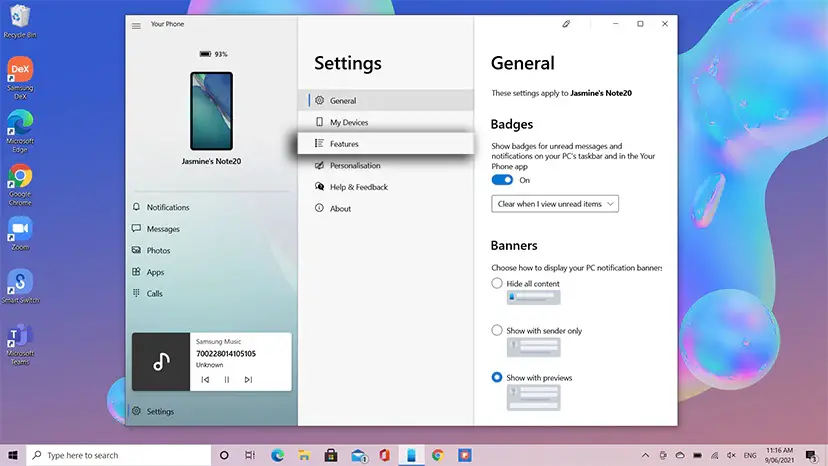Select Hide all content radio option
Screen dimensions: 828x466
[x=497, y=283]
